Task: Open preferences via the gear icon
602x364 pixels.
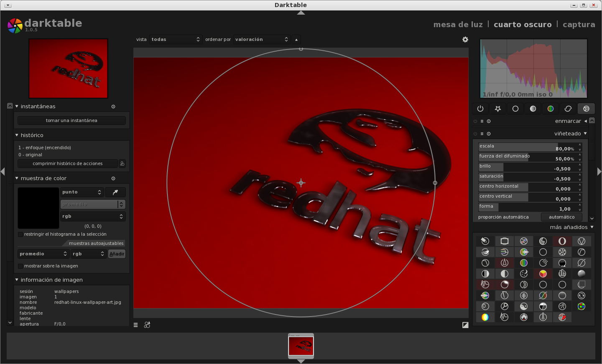Action: coord(465,39)
